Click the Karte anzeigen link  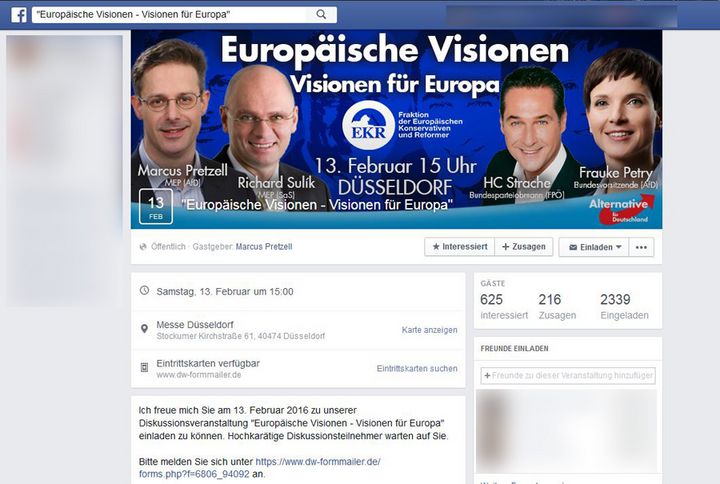coord(429,330)
